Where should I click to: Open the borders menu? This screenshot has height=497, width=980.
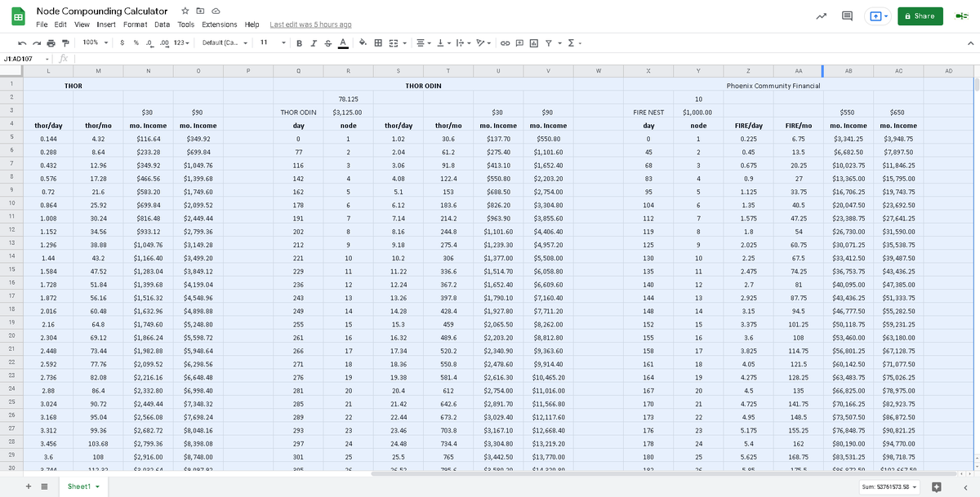(x=378, y=42)
